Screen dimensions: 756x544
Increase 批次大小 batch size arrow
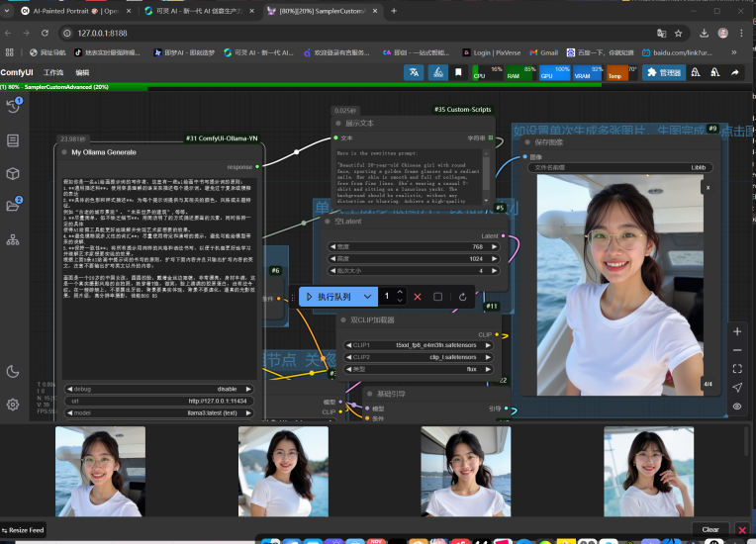(x=494, y=271)
